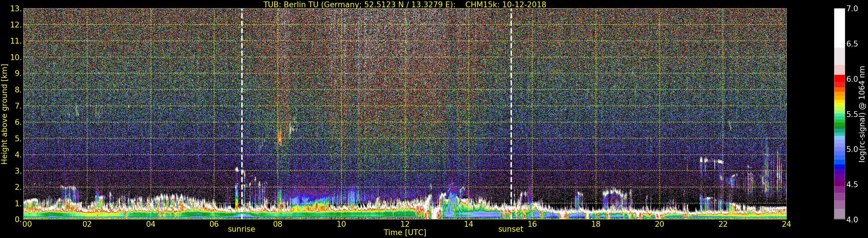868x238 pixels.
Task: Click the "Time [UTC]" x-axis label
Action: (405, 233)
